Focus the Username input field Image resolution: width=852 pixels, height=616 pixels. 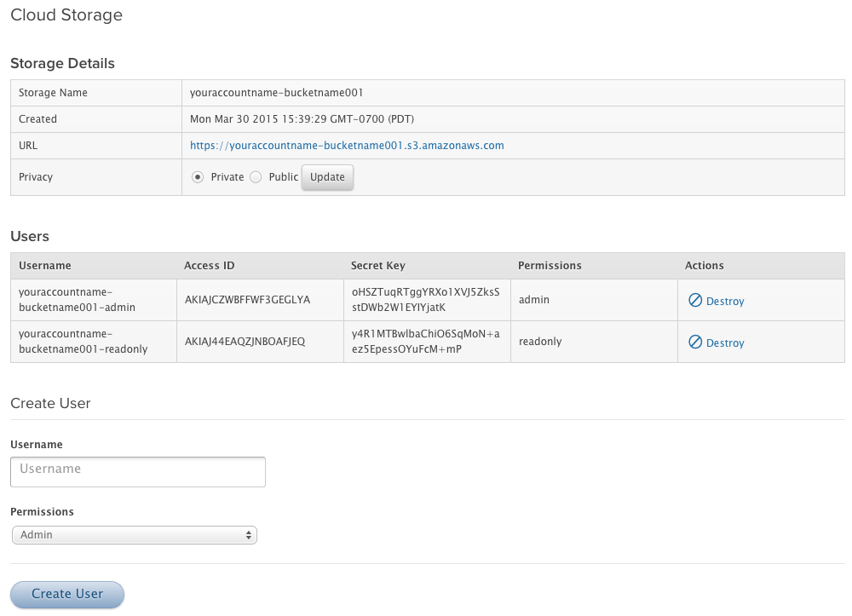[x=138, y=471]
